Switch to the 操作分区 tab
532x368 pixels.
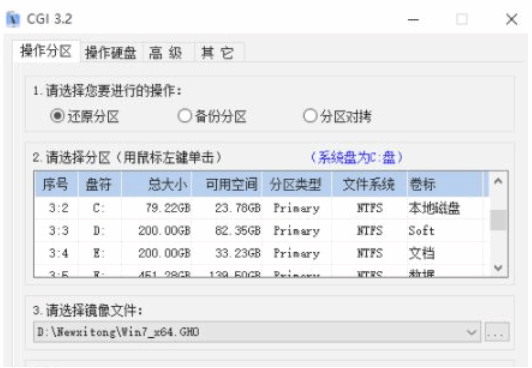pos(46,52)
